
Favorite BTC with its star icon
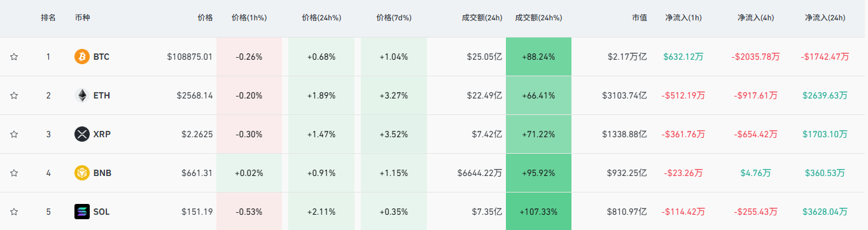click(14, 57)
